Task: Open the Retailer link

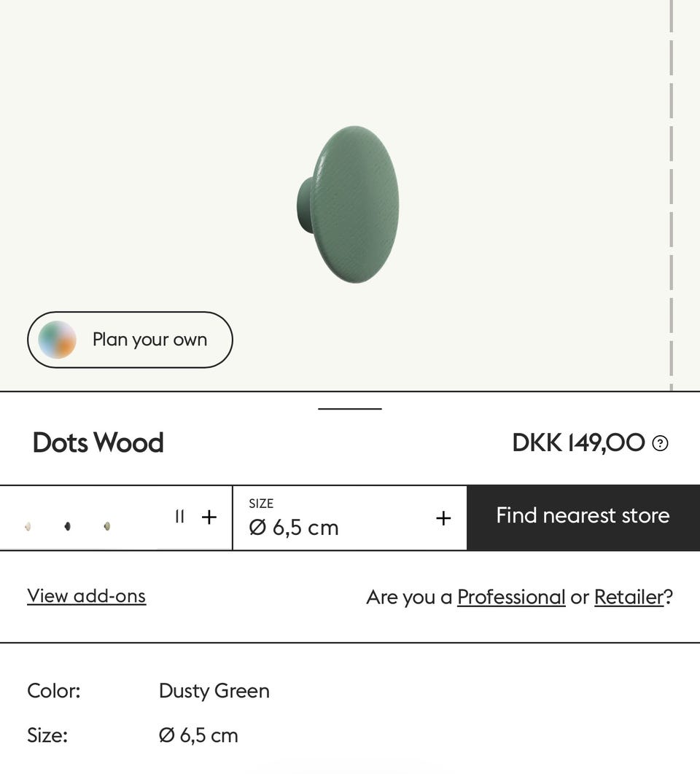Action: coord(629,597)
